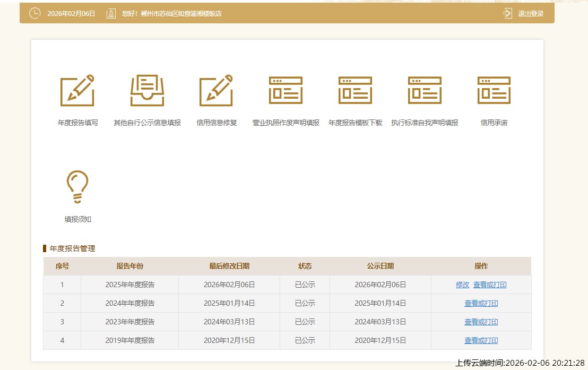
Task: Click the 年度报告填写 text label
Action: pyautogui.click(x=77, y=123)
